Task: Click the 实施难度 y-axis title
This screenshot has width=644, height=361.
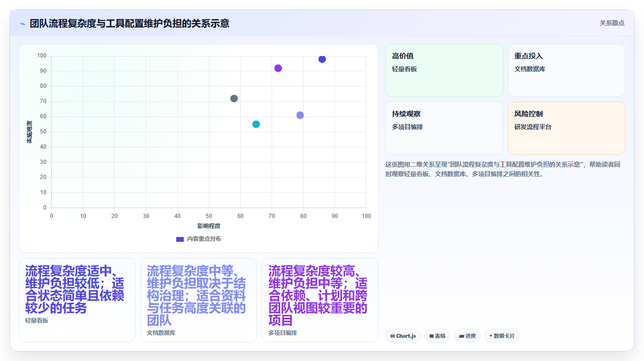Action: tap(29, 132)
